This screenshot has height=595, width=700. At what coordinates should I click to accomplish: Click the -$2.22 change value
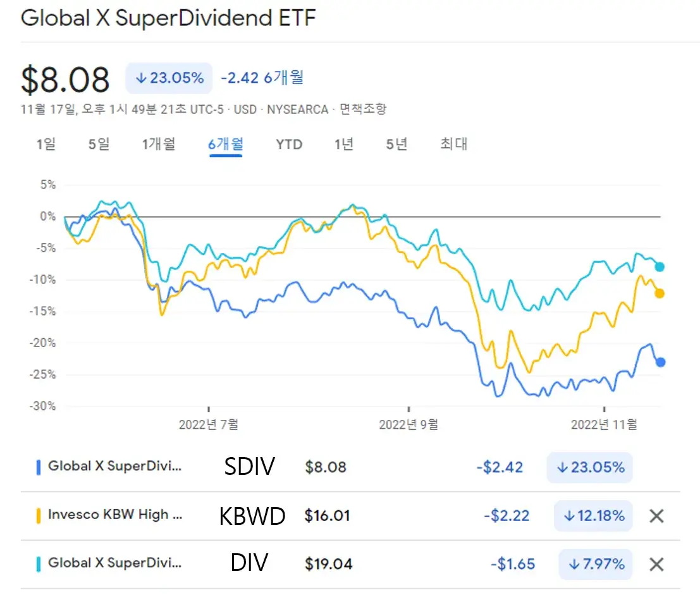coord(507,516)
